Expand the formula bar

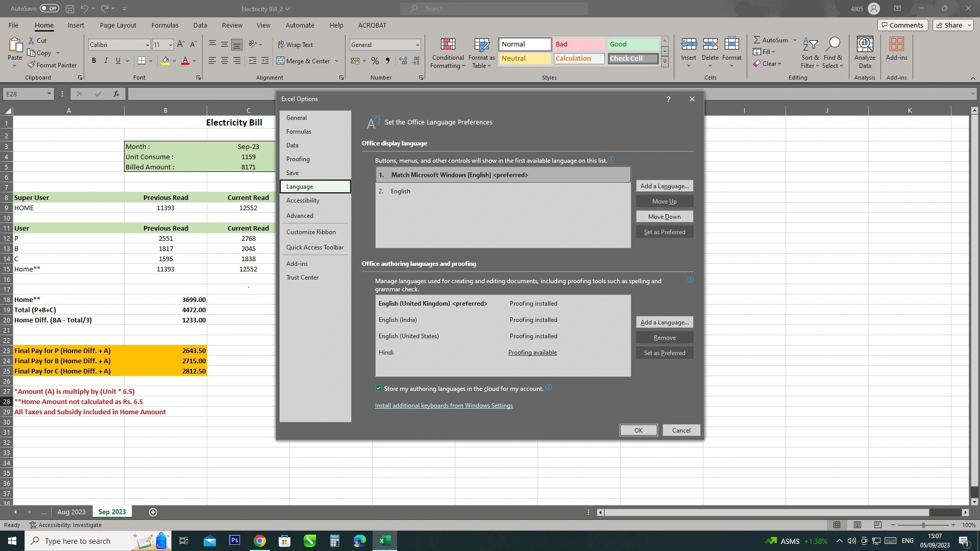973,94
